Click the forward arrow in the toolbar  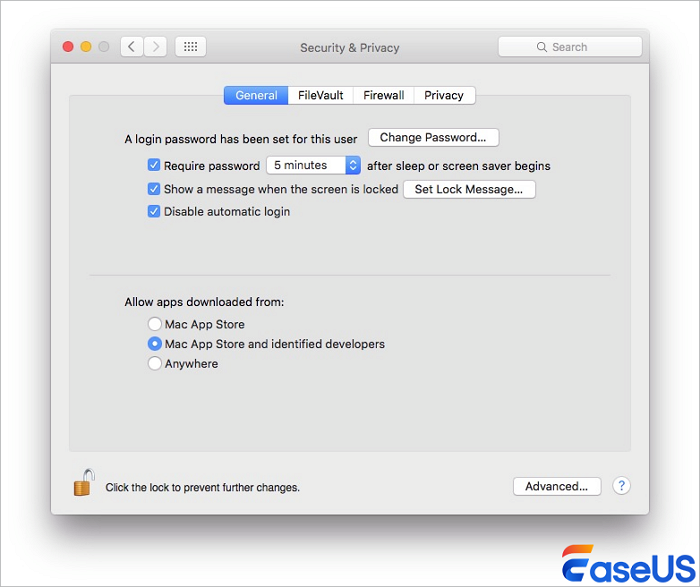pos(155,46)
